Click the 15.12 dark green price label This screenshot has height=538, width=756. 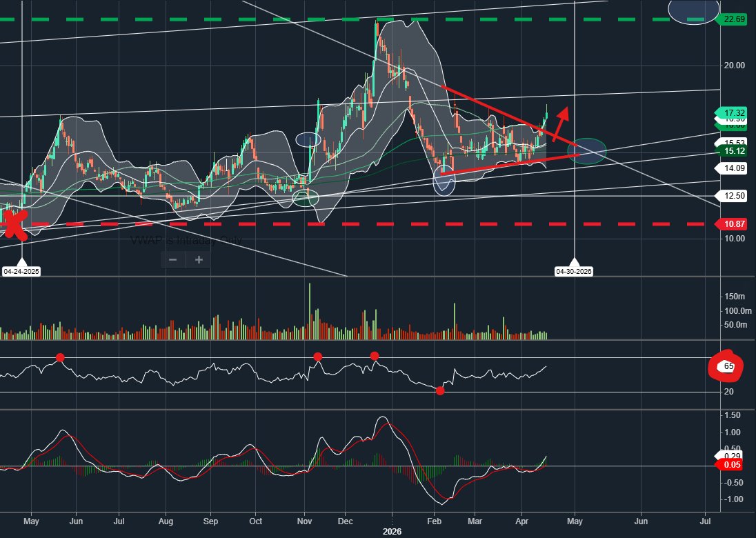(x=733, y=151)
